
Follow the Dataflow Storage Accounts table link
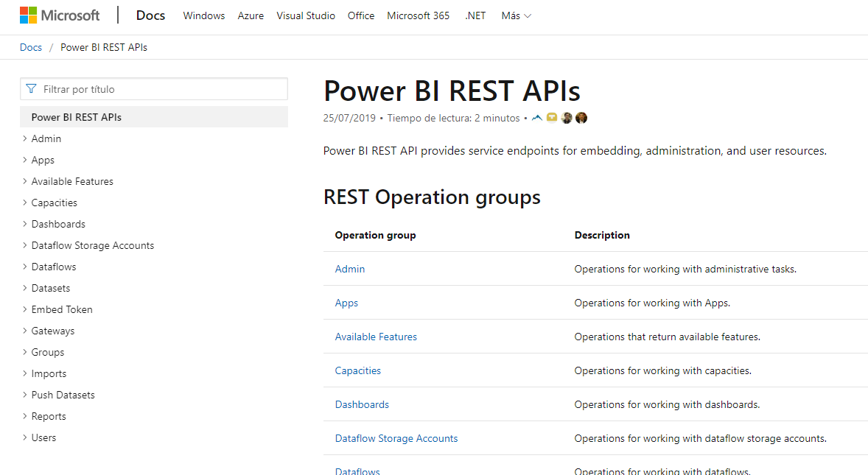click(x=396, y=438)
